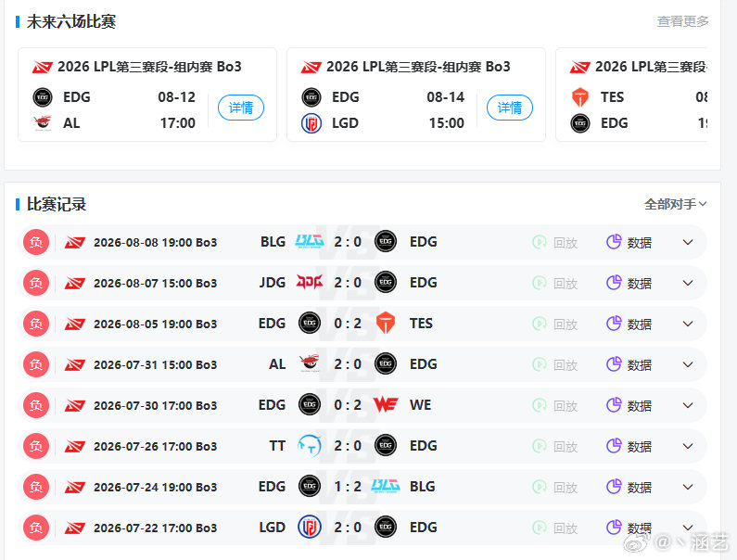This screenshot has height=560, width=737.
Task: Play replay icon for 2026-07-26 TT match
Action: 540,446
